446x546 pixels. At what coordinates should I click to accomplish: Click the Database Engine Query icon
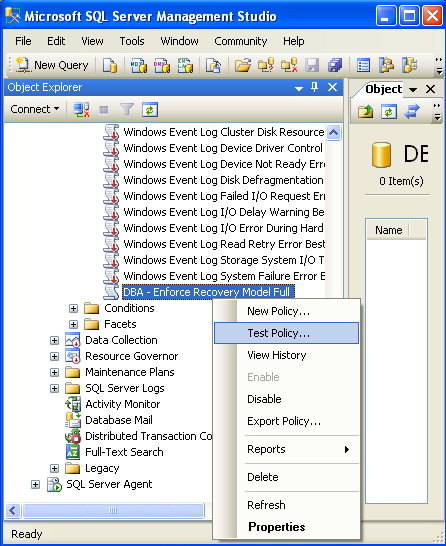click(110, 65)
